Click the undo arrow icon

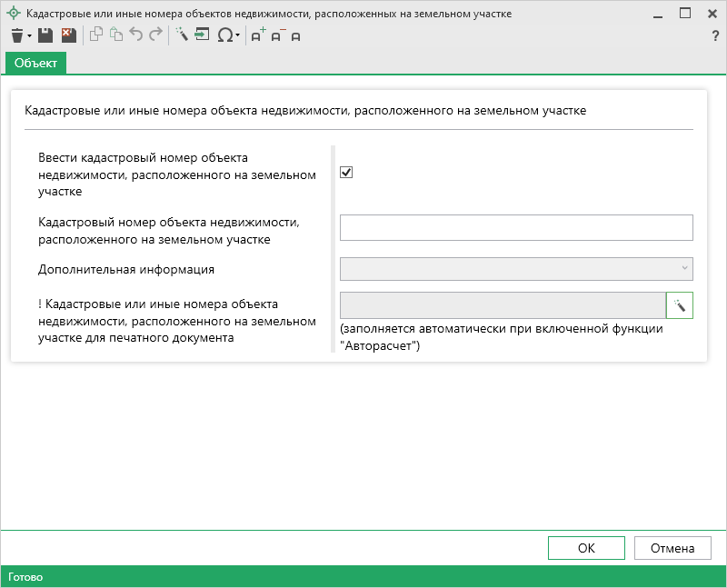point(136,35)
